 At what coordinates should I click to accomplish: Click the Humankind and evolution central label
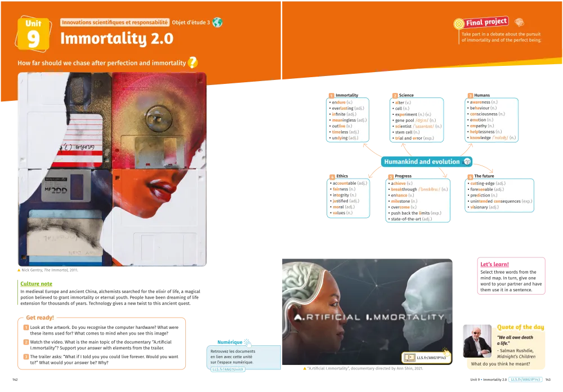pos(422,162)
